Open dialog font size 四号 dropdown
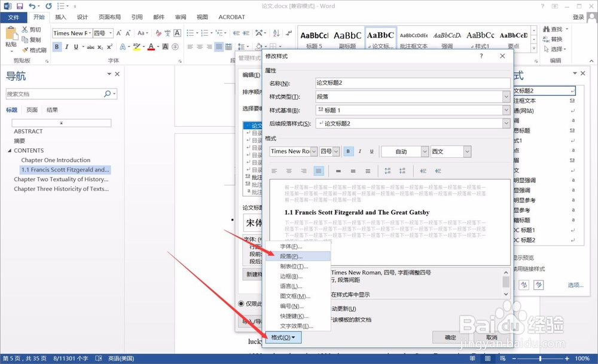This screenshot has height=364, width=598. point(336,151)
